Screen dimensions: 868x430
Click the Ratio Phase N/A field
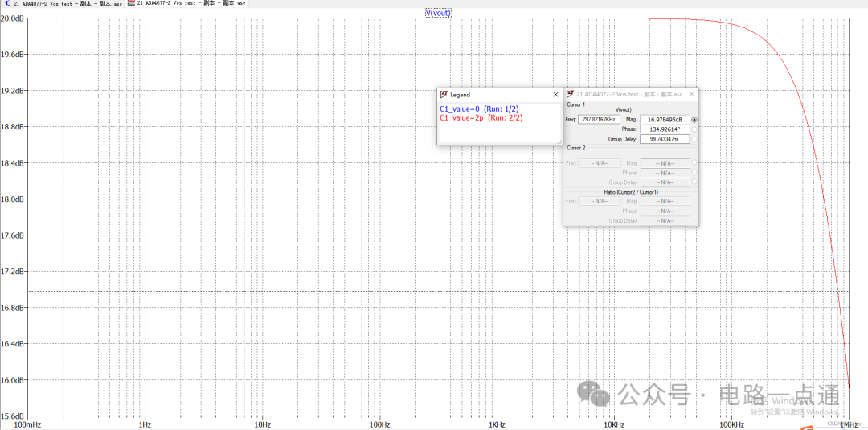click(665, 211)
